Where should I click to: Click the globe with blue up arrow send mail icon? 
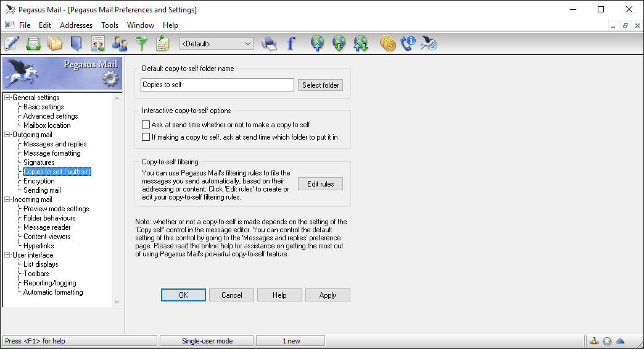pos(318,43)
